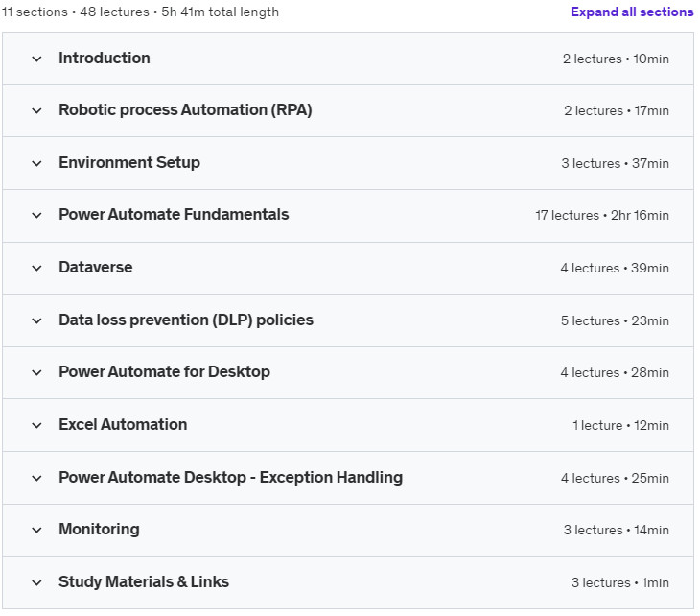Image resolution: width=700 pixels, height=616 pixels.
Task: Open the Environment Setup title
Action: coord(129,162)
